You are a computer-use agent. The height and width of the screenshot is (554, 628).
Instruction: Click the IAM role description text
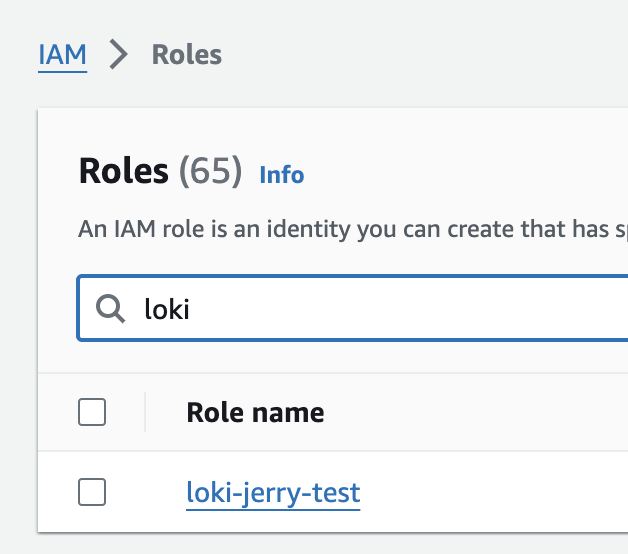pos(340,229)
